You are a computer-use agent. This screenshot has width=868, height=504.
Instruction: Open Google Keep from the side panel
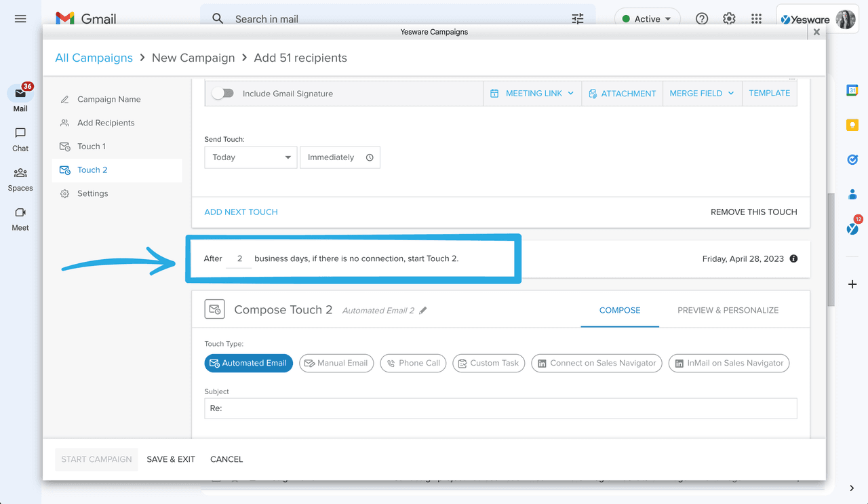point(852,125)
